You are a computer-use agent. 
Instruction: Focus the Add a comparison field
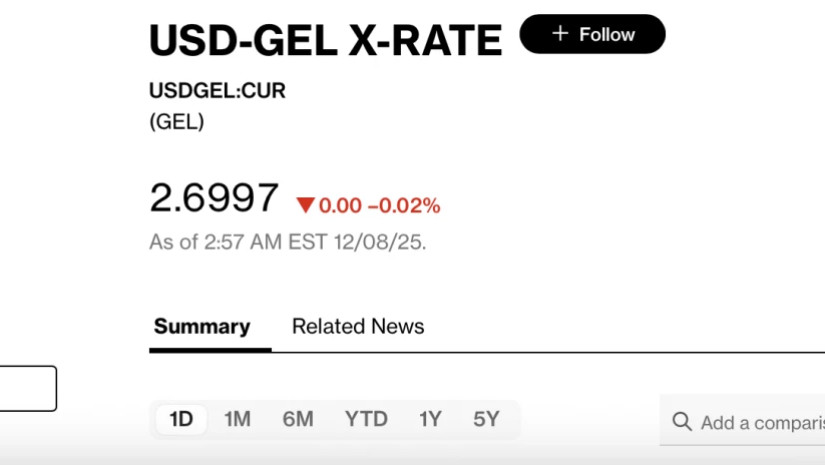762,422
